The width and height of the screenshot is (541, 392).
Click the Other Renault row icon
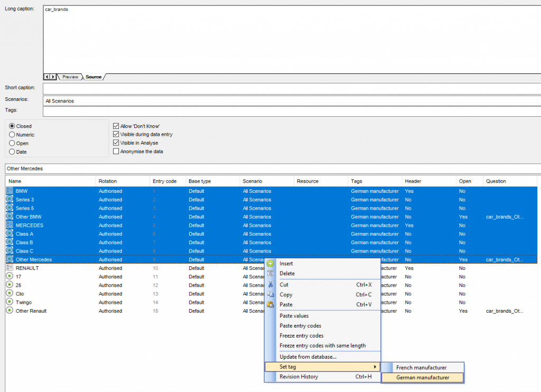point(10,311)
